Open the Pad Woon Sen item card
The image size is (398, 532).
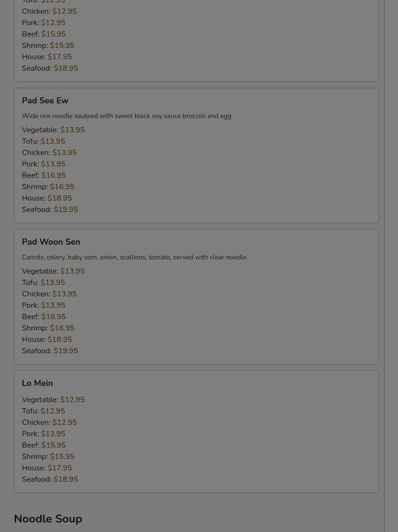pyautogui.click(x=196, y=297)
